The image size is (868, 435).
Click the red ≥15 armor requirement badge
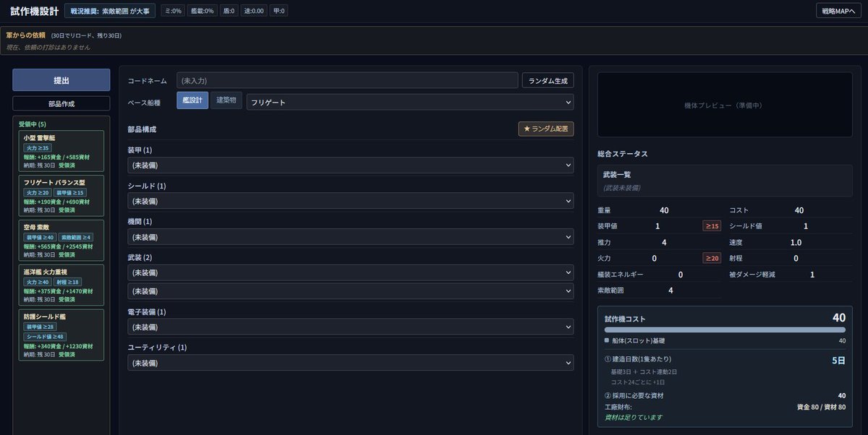(712, 226)
